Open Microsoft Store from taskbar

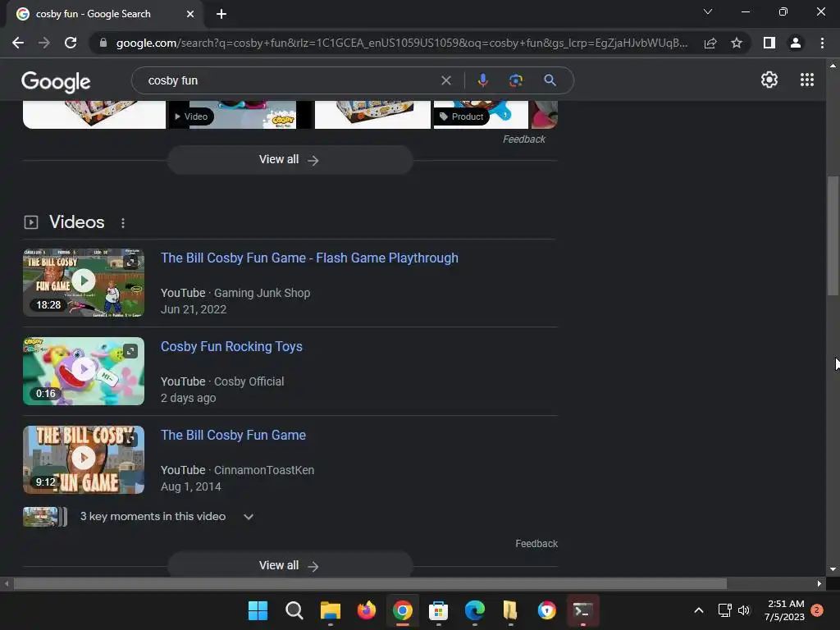[438, 610]
